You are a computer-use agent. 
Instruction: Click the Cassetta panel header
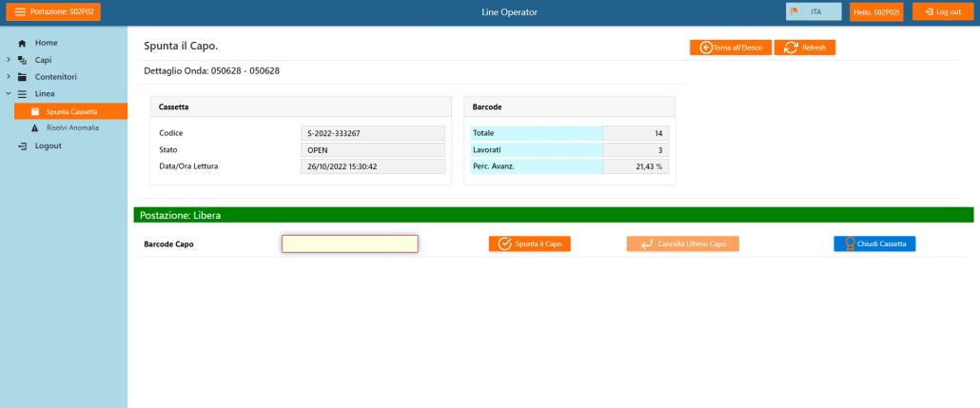[x=301, y=107]
